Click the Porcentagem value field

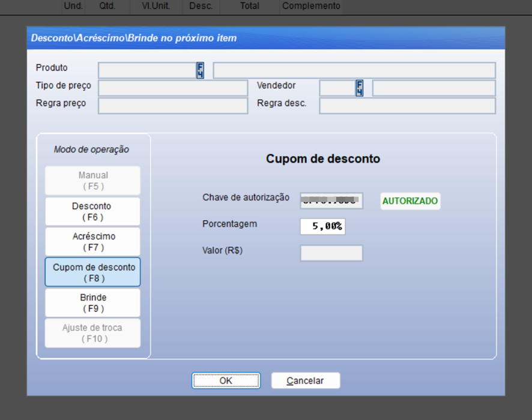tap(322, 226)
